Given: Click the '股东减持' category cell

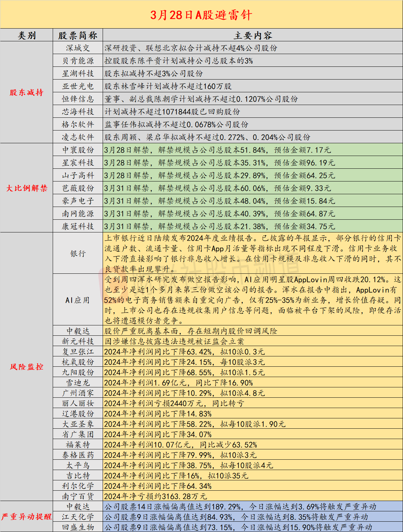Looking at the screenshot, I should (27, 92).
